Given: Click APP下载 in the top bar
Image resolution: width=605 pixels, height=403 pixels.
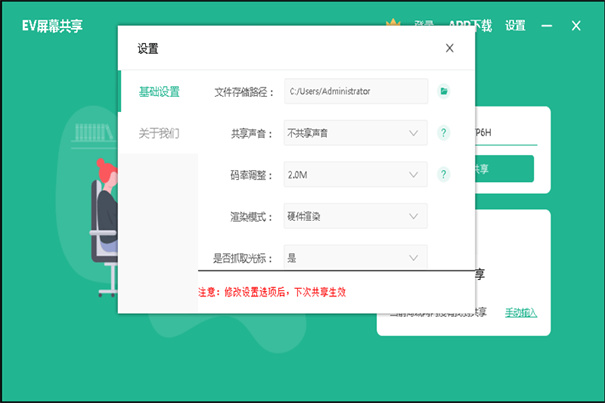Looking at the screenshot, I should (x=470, y=26).
